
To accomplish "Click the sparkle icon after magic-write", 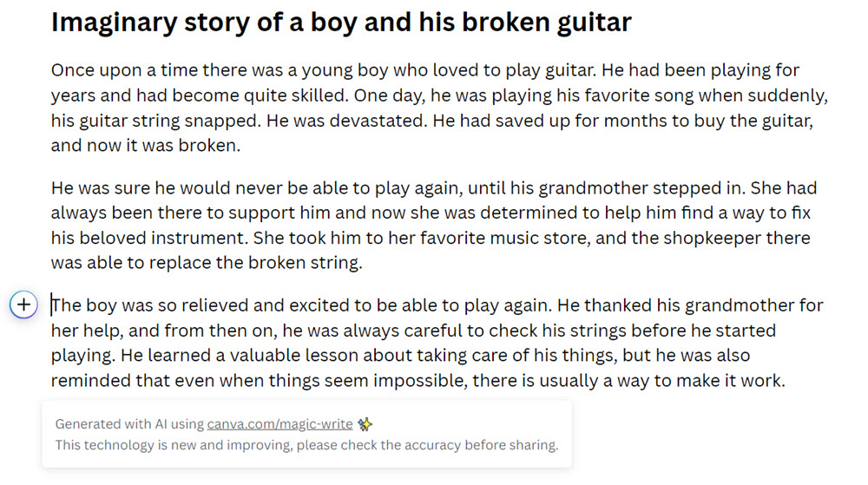I will 365,424.
